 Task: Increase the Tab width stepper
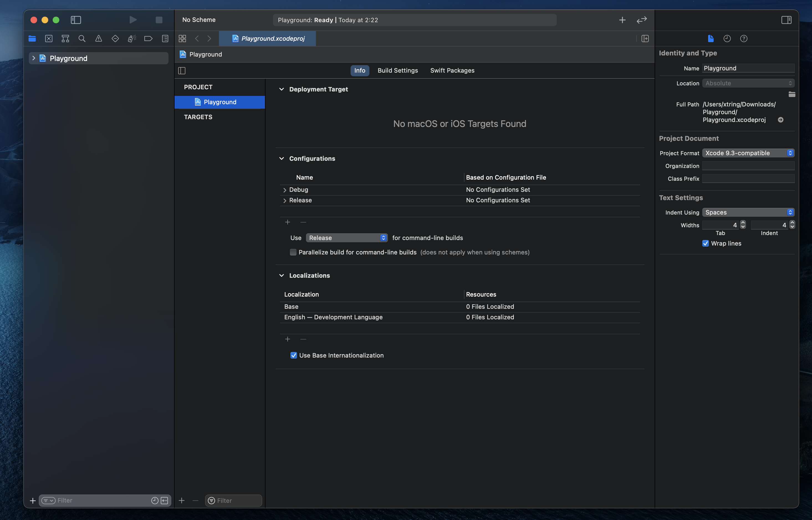[743, 223]
